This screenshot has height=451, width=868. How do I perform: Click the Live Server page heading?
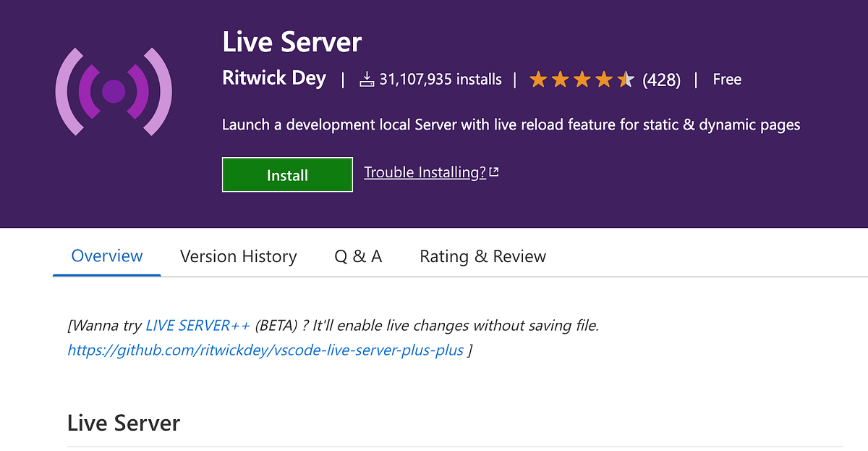291,42
